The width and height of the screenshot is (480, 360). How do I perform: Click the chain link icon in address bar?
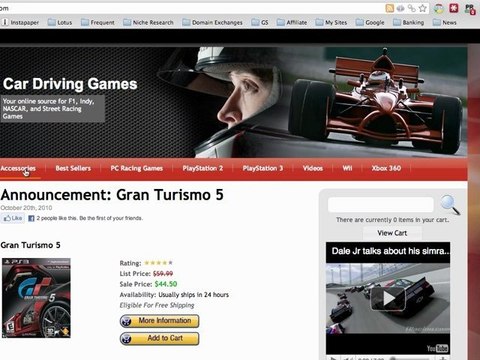(412, 8)
